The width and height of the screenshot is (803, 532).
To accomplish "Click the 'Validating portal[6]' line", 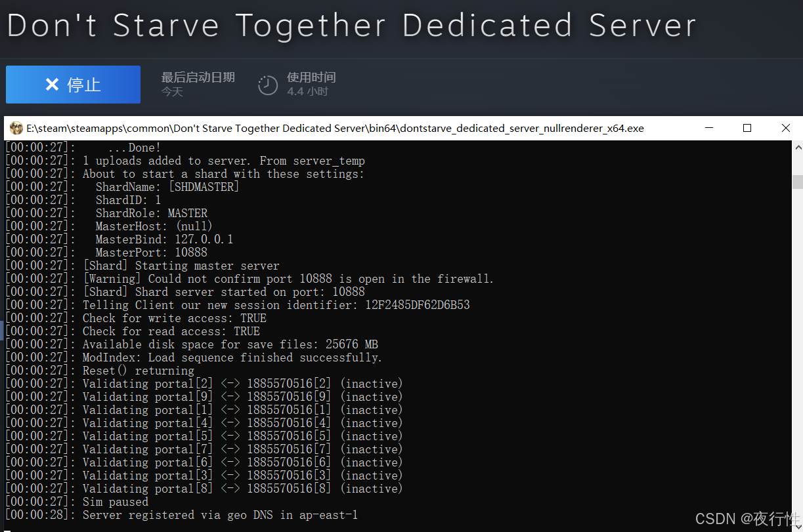I will pos(204,462).
